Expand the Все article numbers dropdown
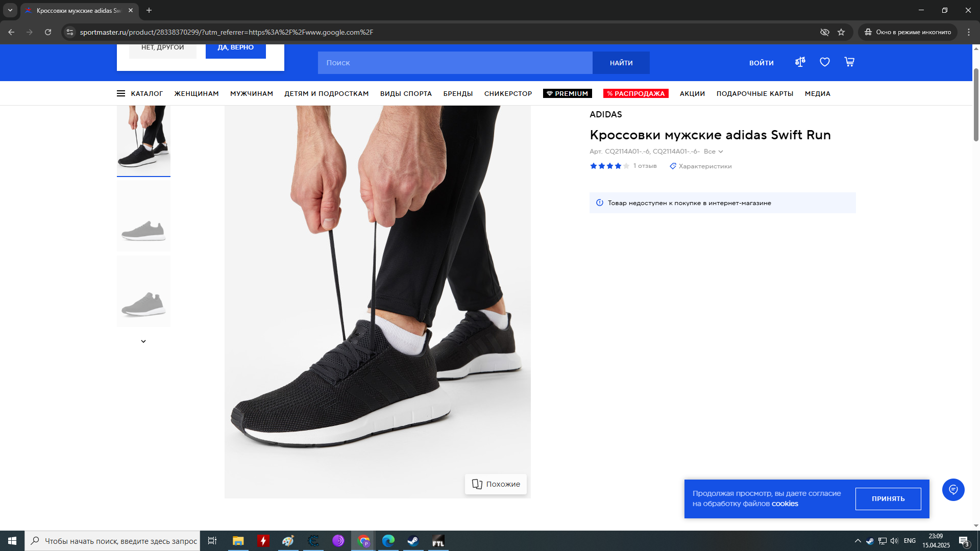 713,152
